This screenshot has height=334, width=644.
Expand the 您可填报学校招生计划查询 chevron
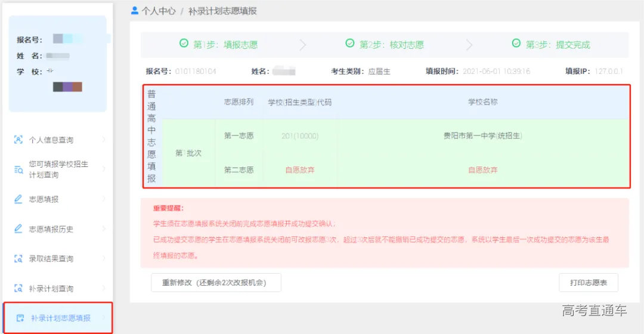click(x=104, y=169)
